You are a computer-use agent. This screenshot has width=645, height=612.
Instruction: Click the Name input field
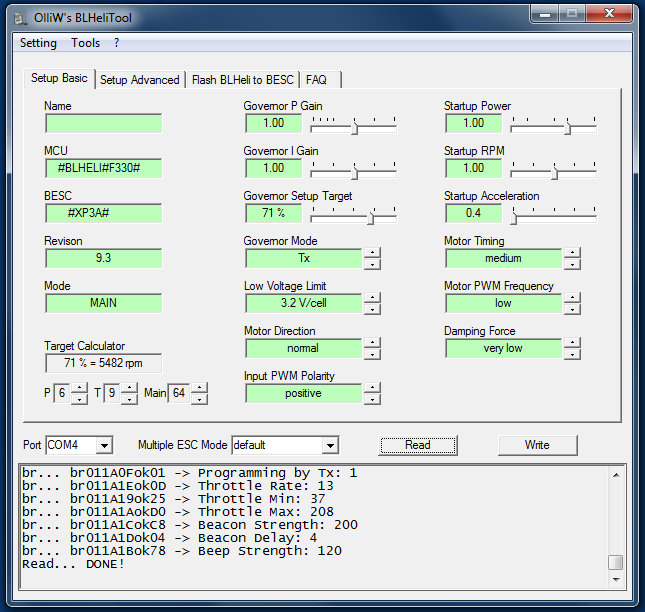coord(103,124)
